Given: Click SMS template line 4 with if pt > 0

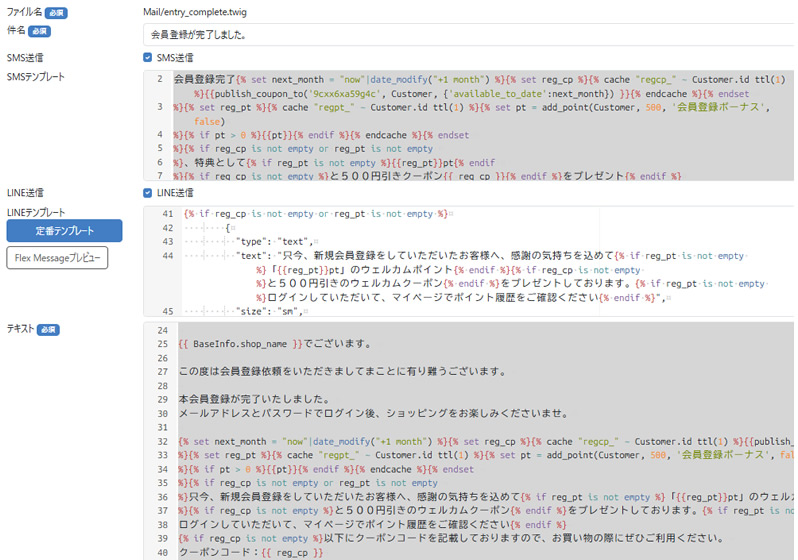Looking at the screenshot, I should pos(321,135).
